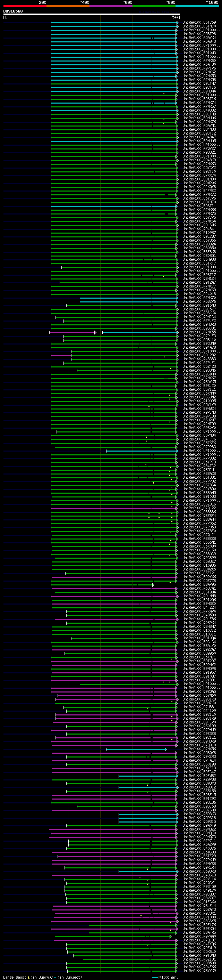Click the purple ~60% identity legend segment
This screenshot has height=980, width=222.
[111, 6]
